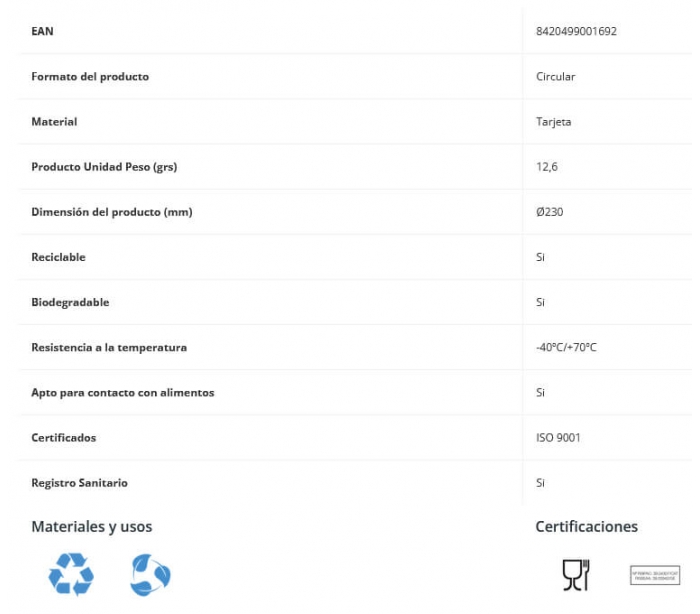Click the ISO 9001 certificate value
Image resolution: width=700 pixels, height=614 pixels.
click(x=558, y=437)
